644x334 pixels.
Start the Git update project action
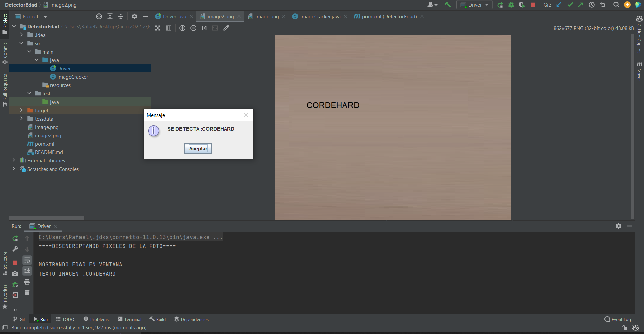pyautogui.click(x=559, y=5)
